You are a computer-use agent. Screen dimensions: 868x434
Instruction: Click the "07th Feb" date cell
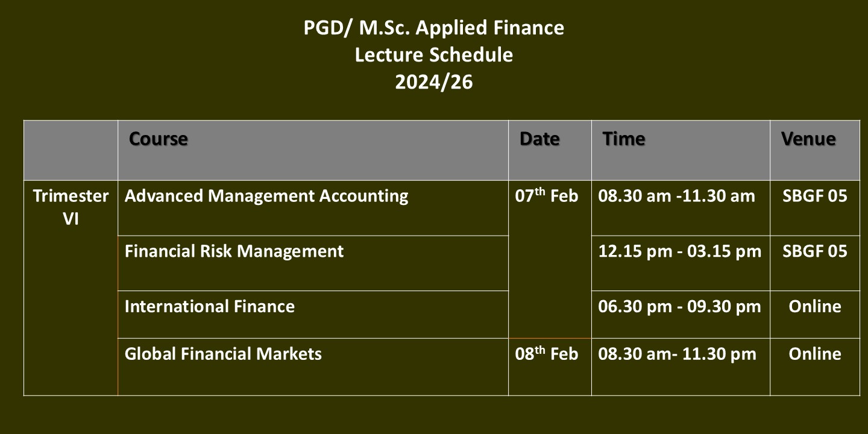547,196
